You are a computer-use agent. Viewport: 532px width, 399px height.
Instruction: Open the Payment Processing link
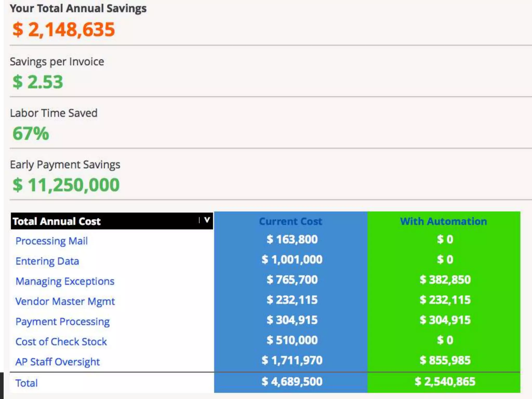tap(63, 322)
